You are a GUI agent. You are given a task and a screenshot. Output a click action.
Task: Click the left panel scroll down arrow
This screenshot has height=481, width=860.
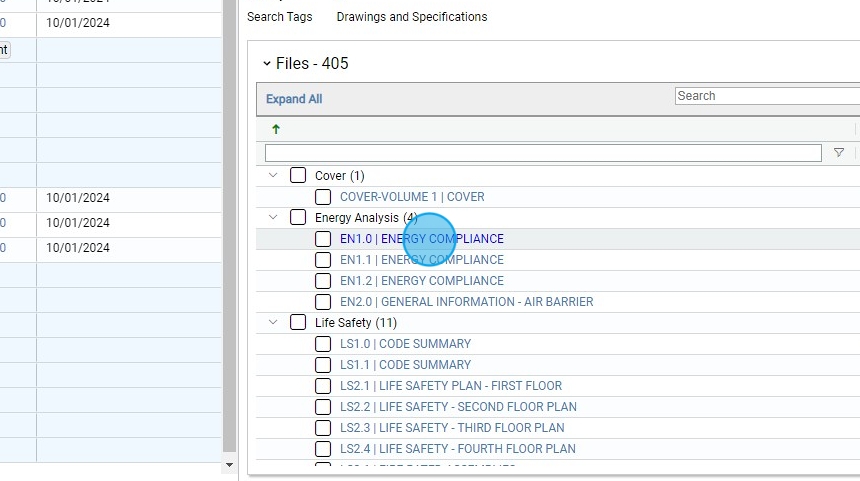coord(229,465)
